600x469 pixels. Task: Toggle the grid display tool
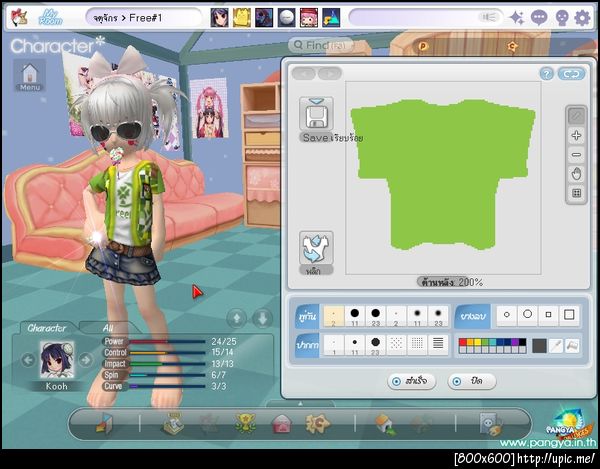tap(576, 193)
